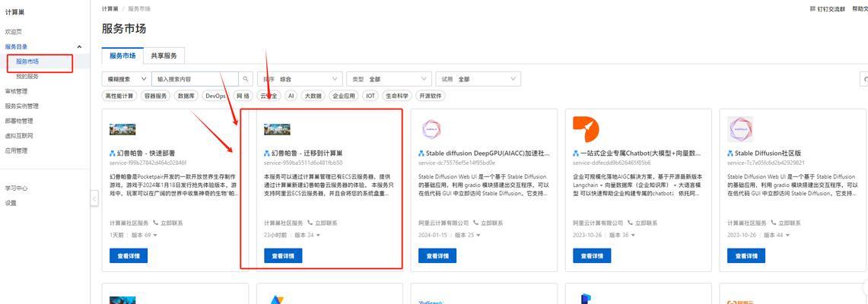Click 立即联系 phone on 幻兽帕鲁 - 迁移到计算巢 card
This screenshot has height=304, width=868.
coord(323,223)
